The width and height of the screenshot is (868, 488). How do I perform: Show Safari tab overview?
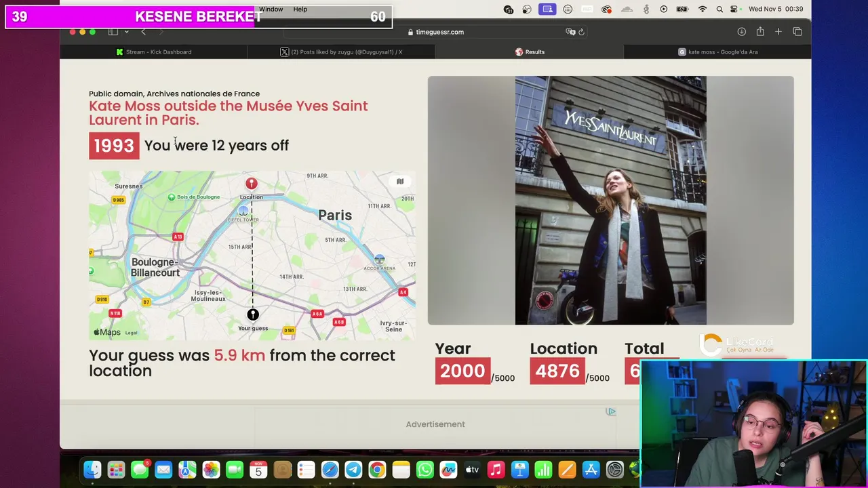click(x=797, y=32)
